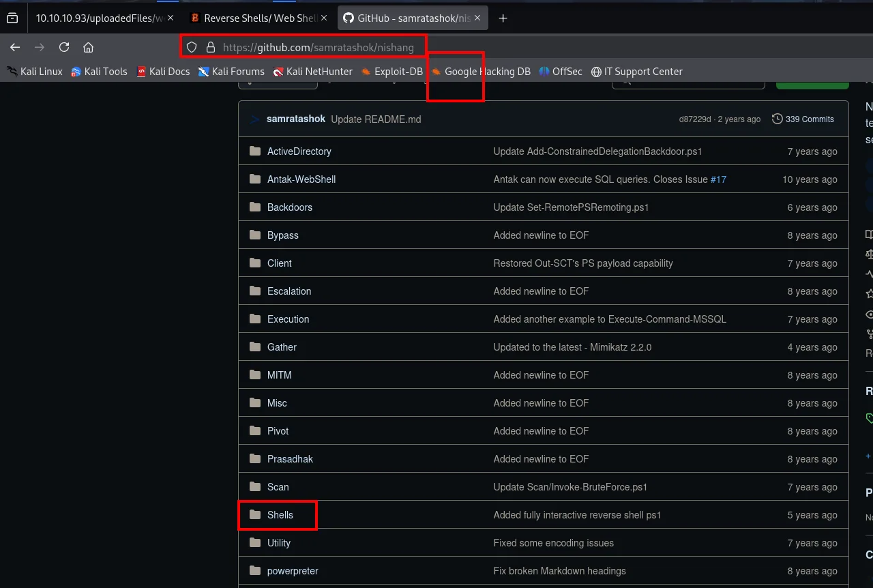This screenshot has width=873, height=588.
Task: Close the GitHub samratashok/nishang tab
Action: tap(477, 18)
